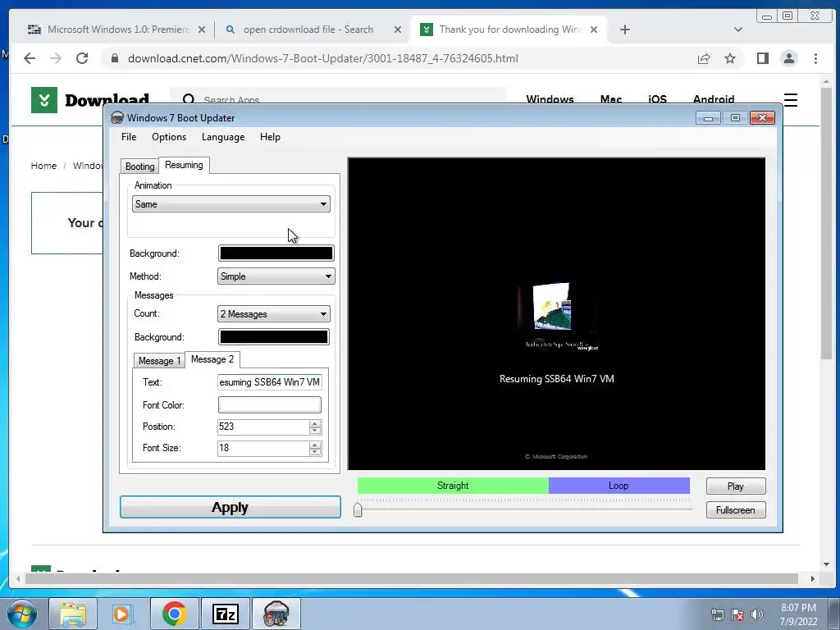
Task: Switch to open crdownload file Search tab
Action: pyautogui.click(x=308, y=30)
